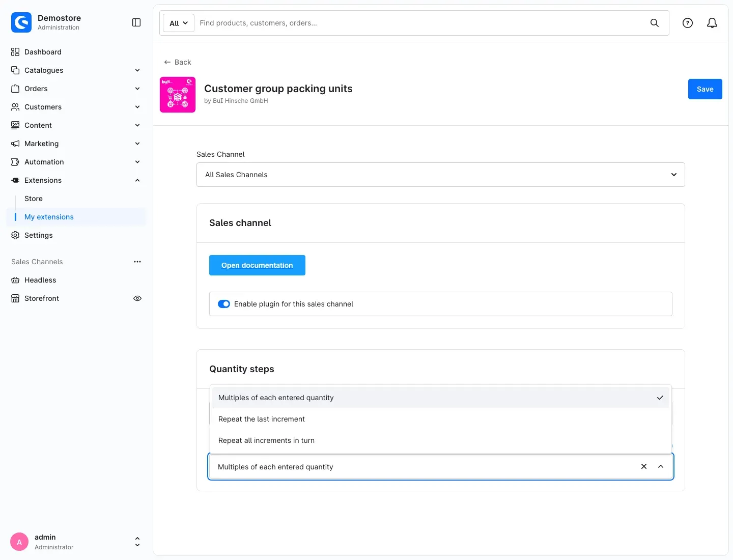Screen dimensions: 733x560
Task: Click the Customer group packing units heading
Action: click(278, 89)
